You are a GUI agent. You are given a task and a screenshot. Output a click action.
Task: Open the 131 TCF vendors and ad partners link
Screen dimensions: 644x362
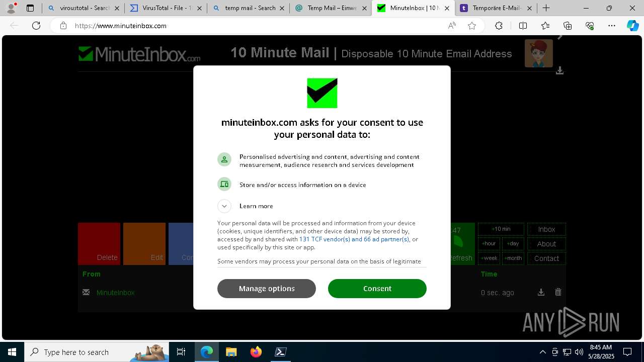click(354, 239)
